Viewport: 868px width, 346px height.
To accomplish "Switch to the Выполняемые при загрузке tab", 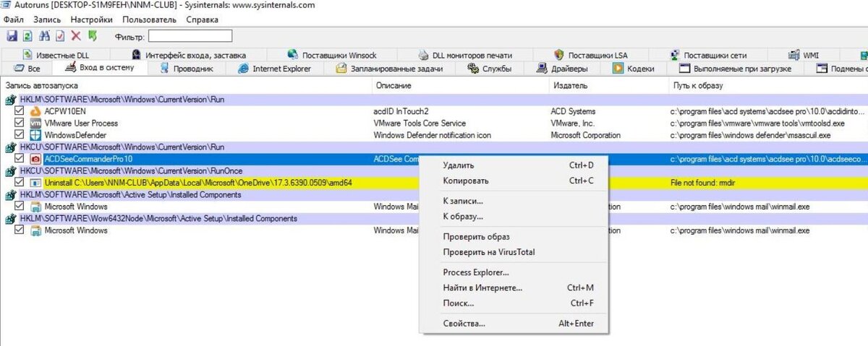I will pyautogui.click(x=735, y=69).
